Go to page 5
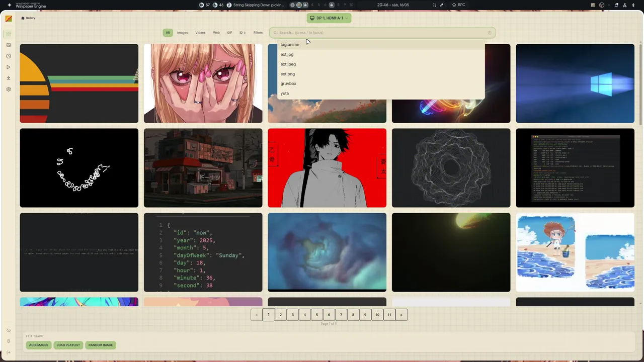 point(317,315)
